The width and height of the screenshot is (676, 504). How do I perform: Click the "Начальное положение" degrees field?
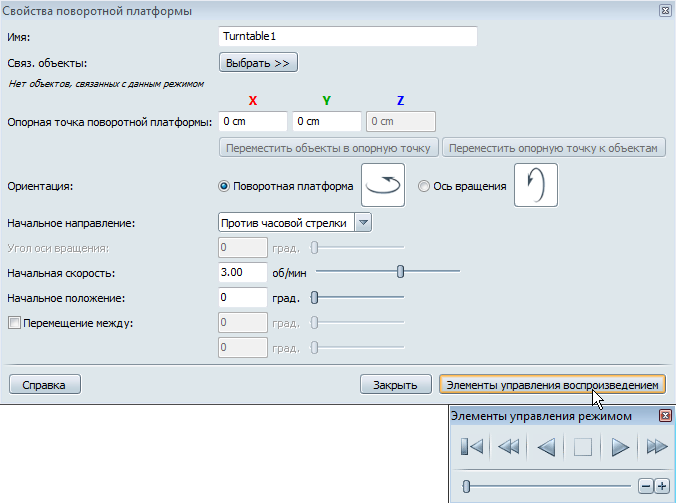[243, 297]
